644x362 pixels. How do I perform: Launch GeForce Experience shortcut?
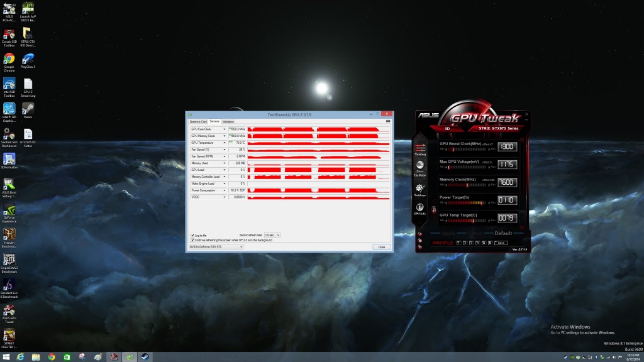(x=9, y=214)
